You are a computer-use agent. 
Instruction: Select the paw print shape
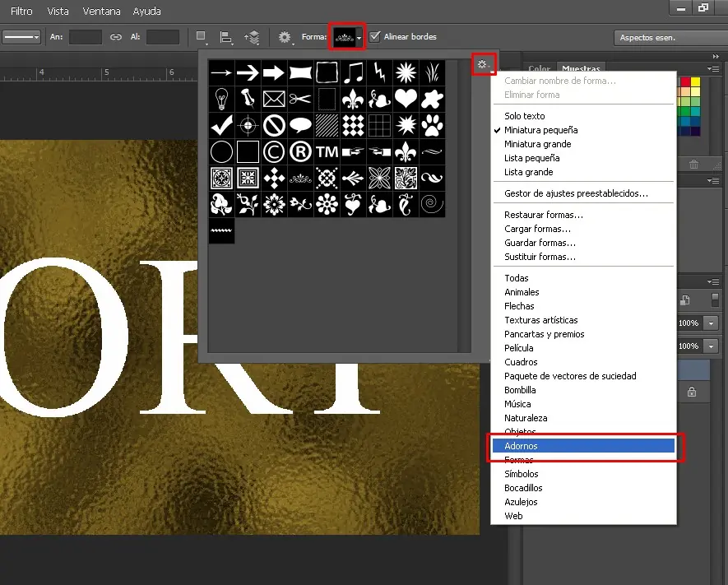click(432, 125)
